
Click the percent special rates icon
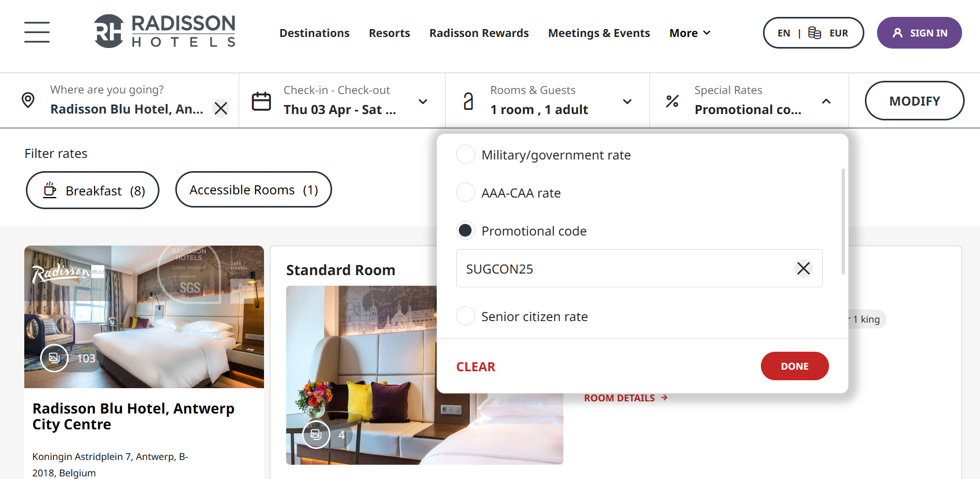(672, 101)
